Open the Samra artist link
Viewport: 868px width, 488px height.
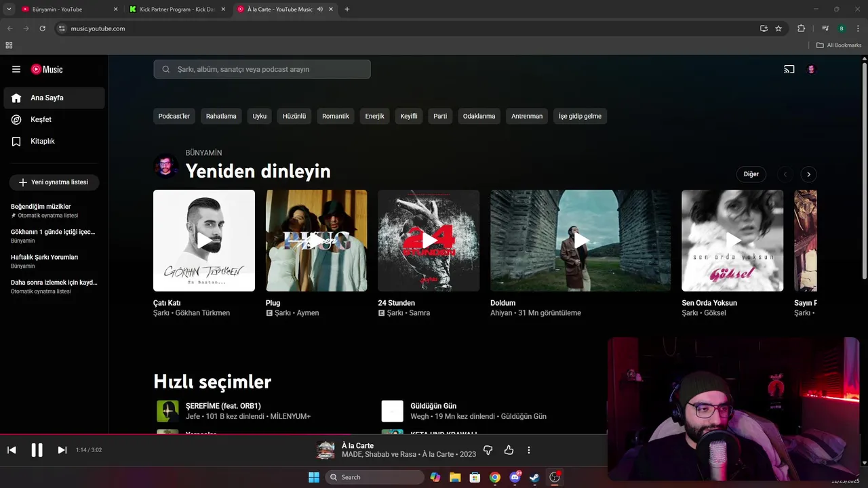pos(419,313)
